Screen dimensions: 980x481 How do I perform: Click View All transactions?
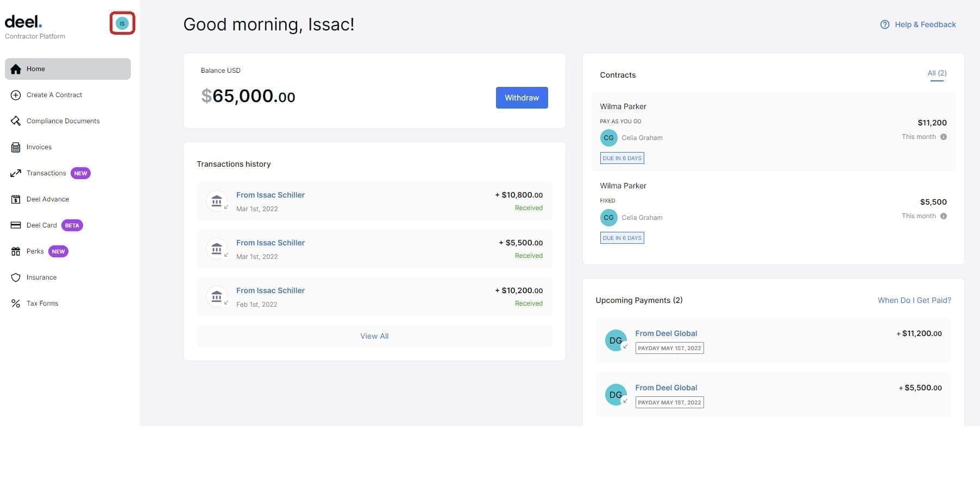click(x=374, y=336)
